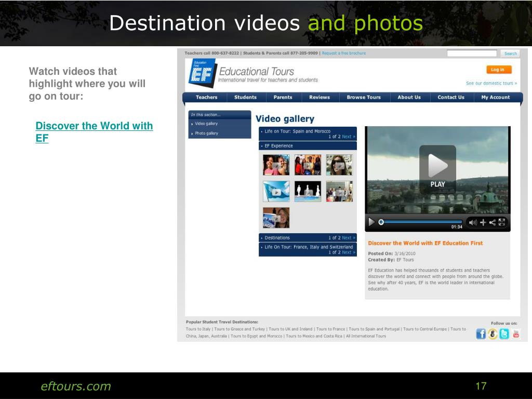532x399 pixels.
Task: Open the blue flag video thumbnail
Action: click(276, 191)
